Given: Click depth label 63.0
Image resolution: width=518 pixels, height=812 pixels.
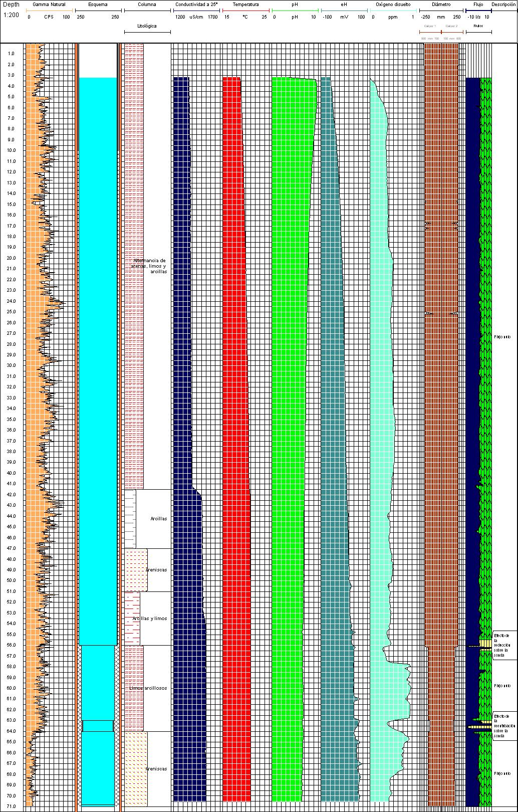Looking at the screenshot, I should [x=11, y=720].
